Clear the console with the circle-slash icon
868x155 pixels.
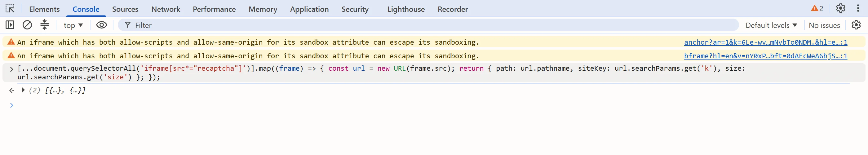tap(27, 25)
